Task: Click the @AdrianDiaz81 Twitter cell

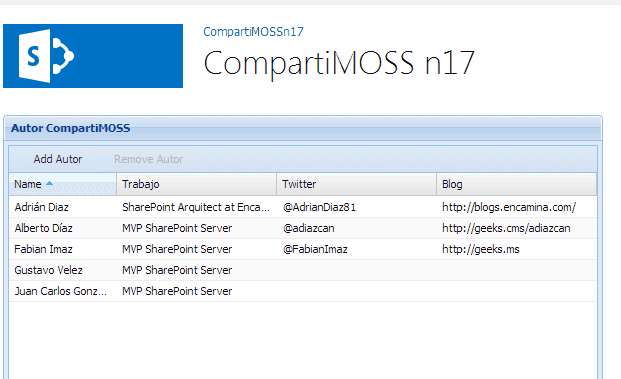Action: [319, 207]
